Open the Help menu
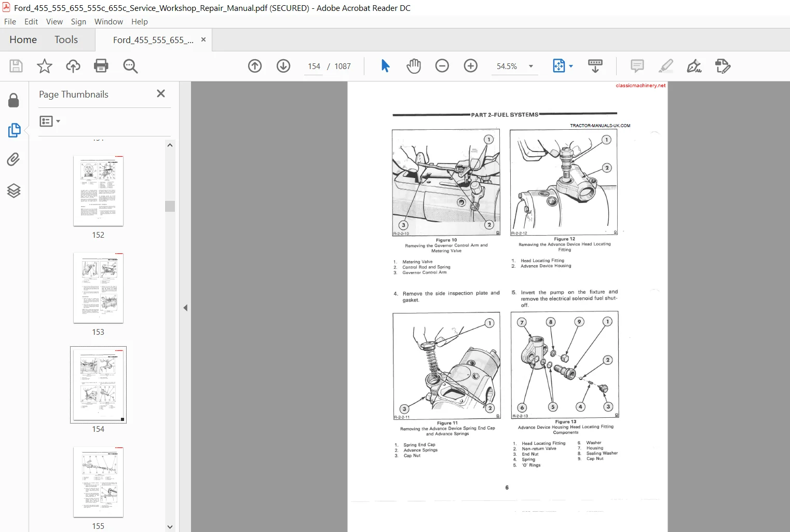 [140, 21]
